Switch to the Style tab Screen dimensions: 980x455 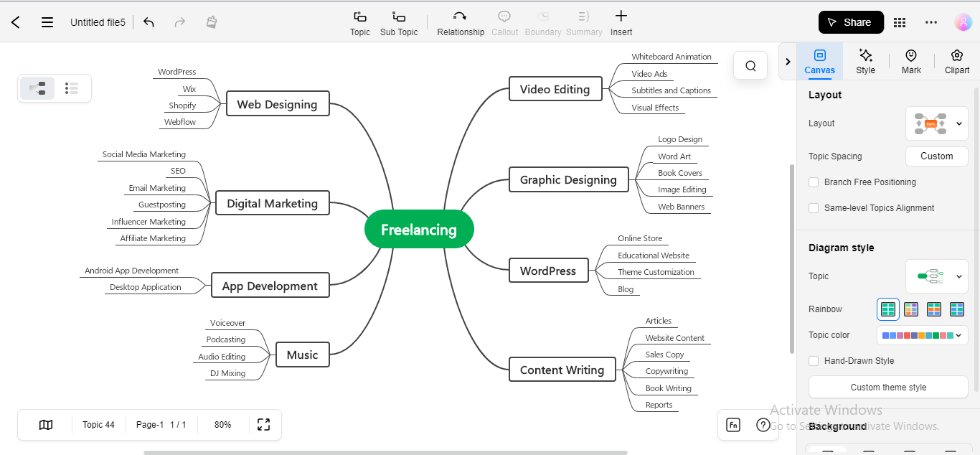(x=865, y=61)
